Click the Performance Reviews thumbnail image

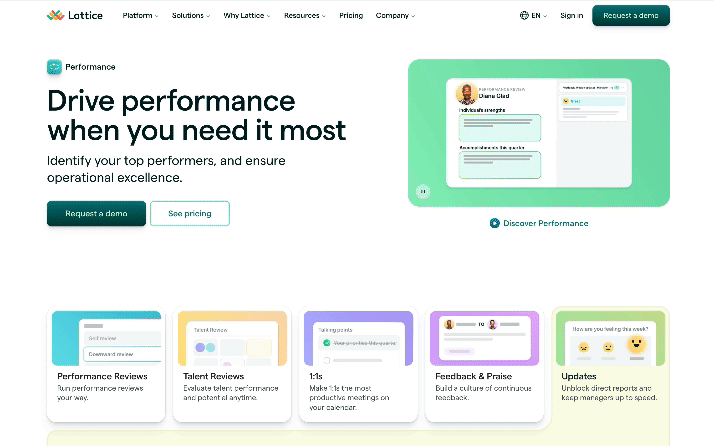(x=107, y=338)
